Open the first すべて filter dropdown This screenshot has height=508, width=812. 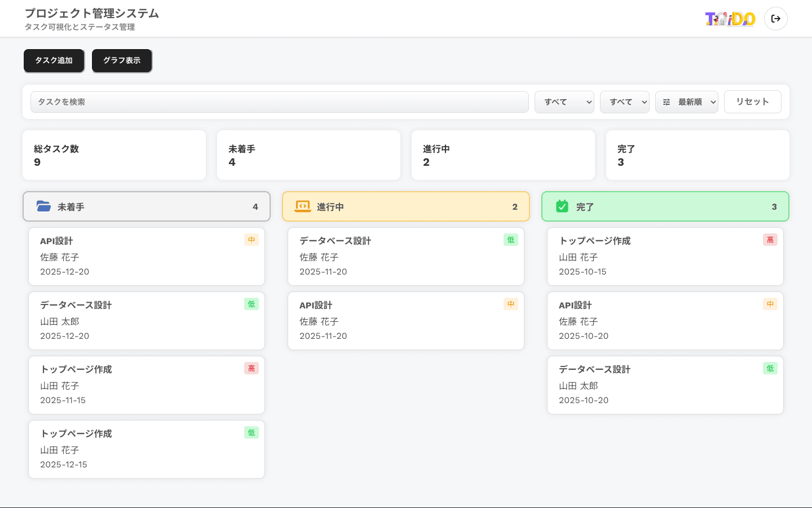click(x=564, y=101)
